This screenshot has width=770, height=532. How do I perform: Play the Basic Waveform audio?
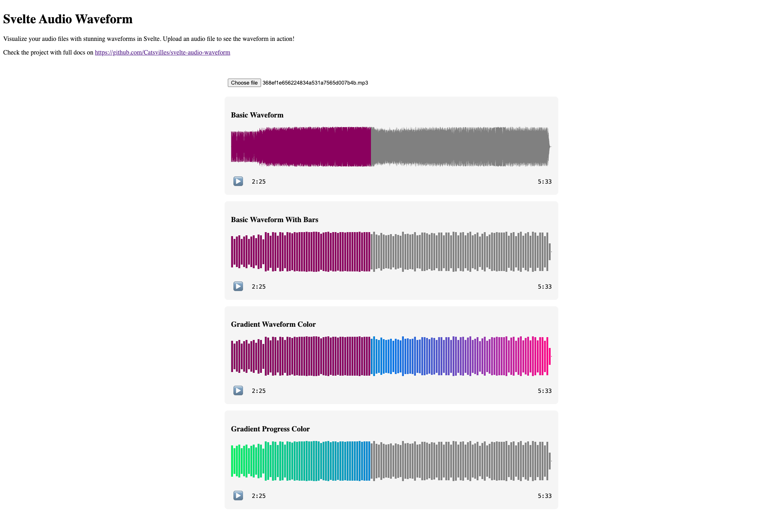[238, 181]
